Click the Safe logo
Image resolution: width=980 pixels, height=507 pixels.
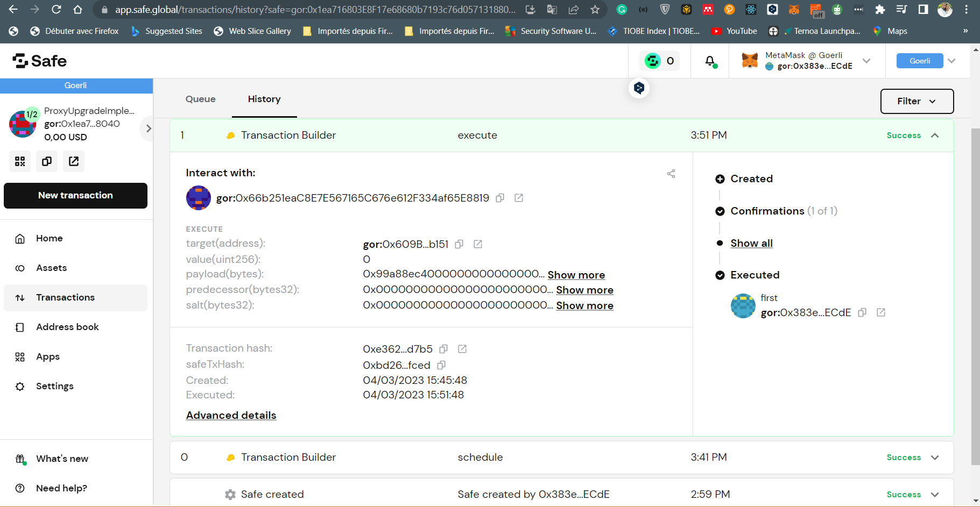[40, 61]
